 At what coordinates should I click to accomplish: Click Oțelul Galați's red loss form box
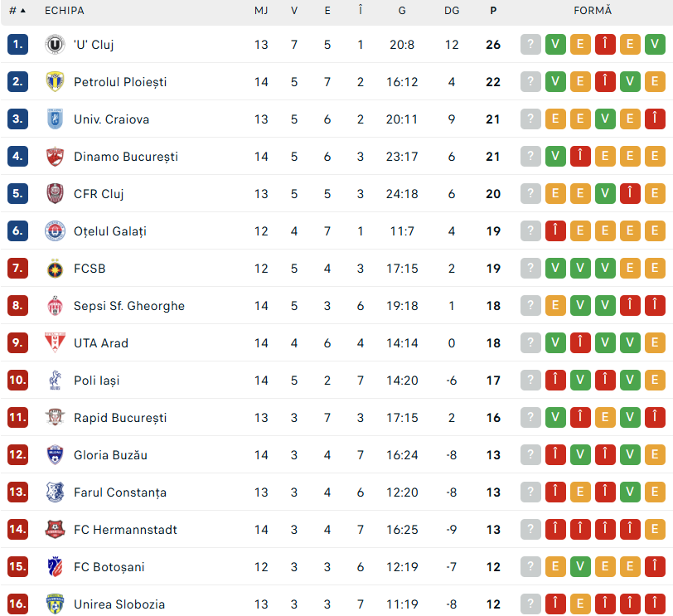point(555,231)
